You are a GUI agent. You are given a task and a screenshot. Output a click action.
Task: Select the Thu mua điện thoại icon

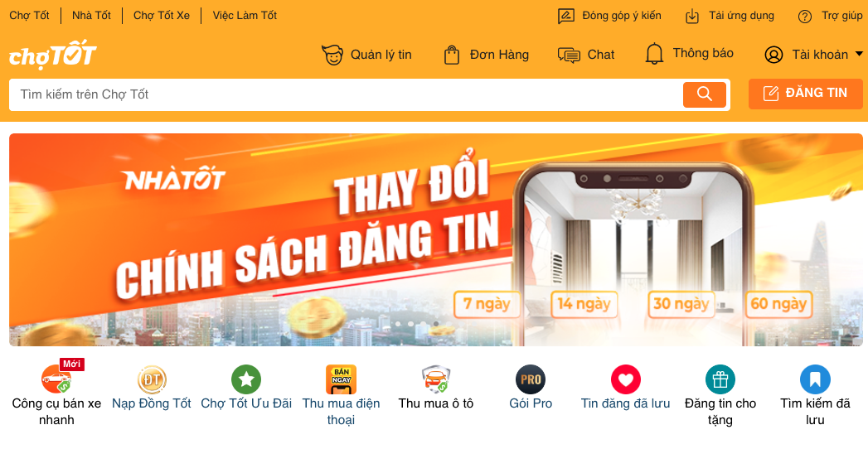[x=341, y=379]
